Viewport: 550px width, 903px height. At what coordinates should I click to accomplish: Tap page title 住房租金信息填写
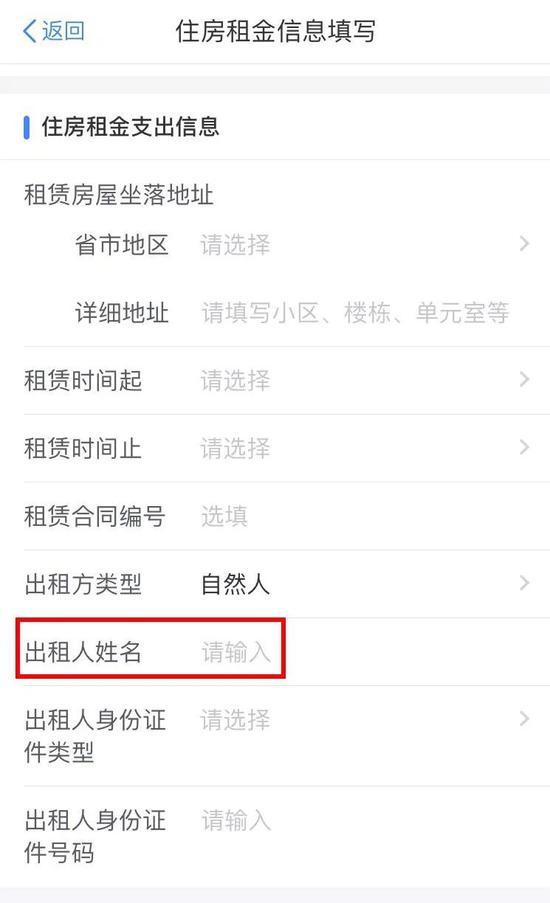point(275,31)
